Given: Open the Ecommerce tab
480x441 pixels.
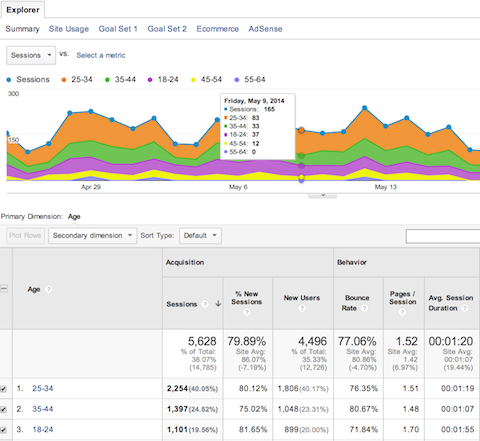Looking at the screenshot, I should pos(218,29).
